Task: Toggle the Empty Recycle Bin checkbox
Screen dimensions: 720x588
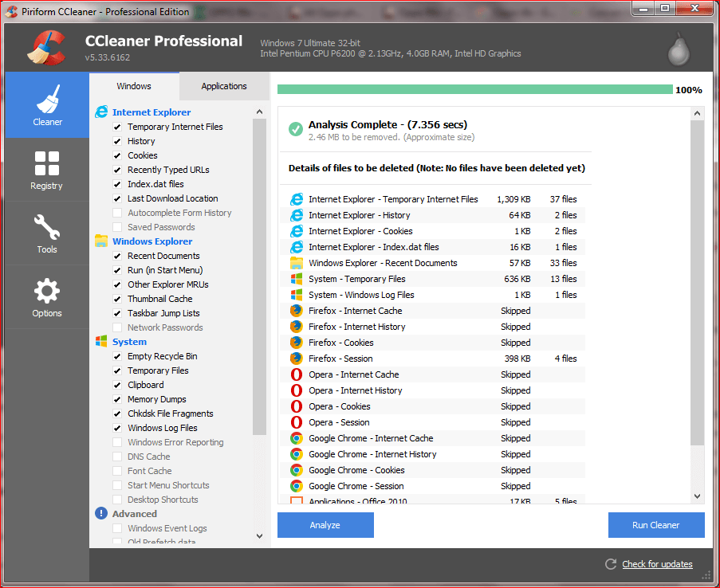Action: [x=118, y=356]
